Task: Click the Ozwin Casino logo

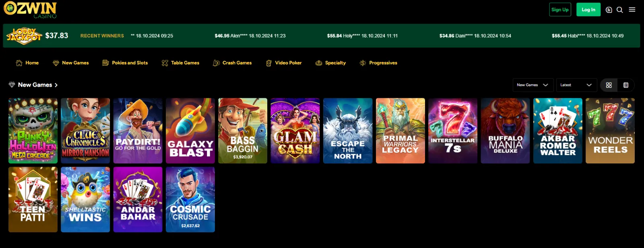Action: pyautogui.click(x=30, y=10)
